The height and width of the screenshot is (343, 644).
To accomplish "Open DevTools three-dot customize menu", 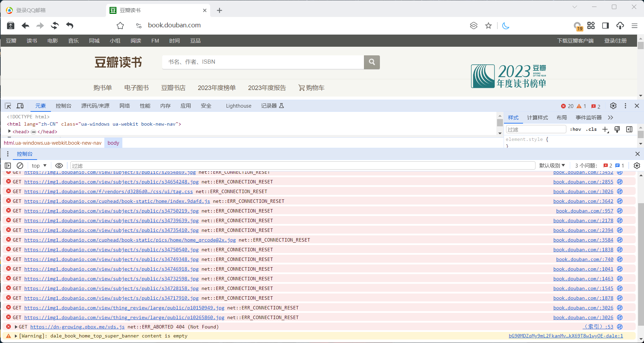I will click(x=625, y=106).
